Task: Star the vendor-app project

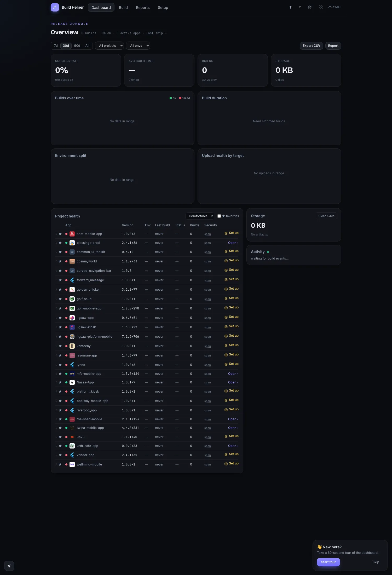Action: click(x=60, y=455)
